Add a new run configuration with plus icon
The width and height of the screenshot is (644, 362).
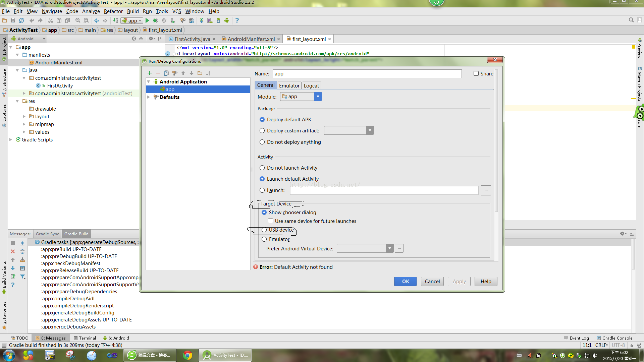point(150,73)
